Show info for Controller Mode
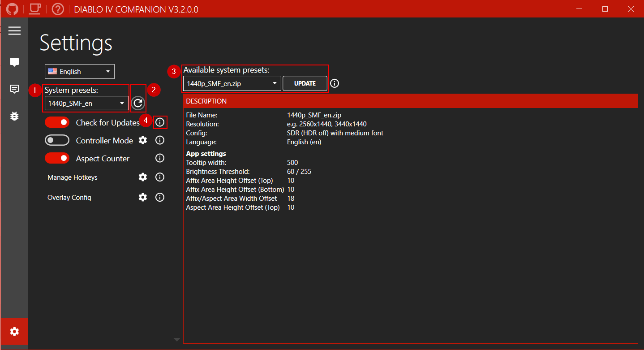This screenshot has width=644, height=350. coord(160,140)
